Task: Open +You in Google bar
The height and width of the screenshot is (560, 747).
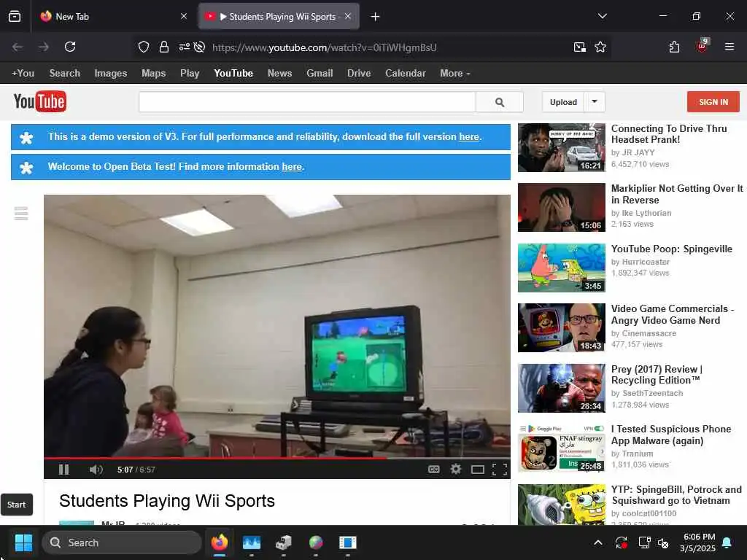Action: point(23,74)
